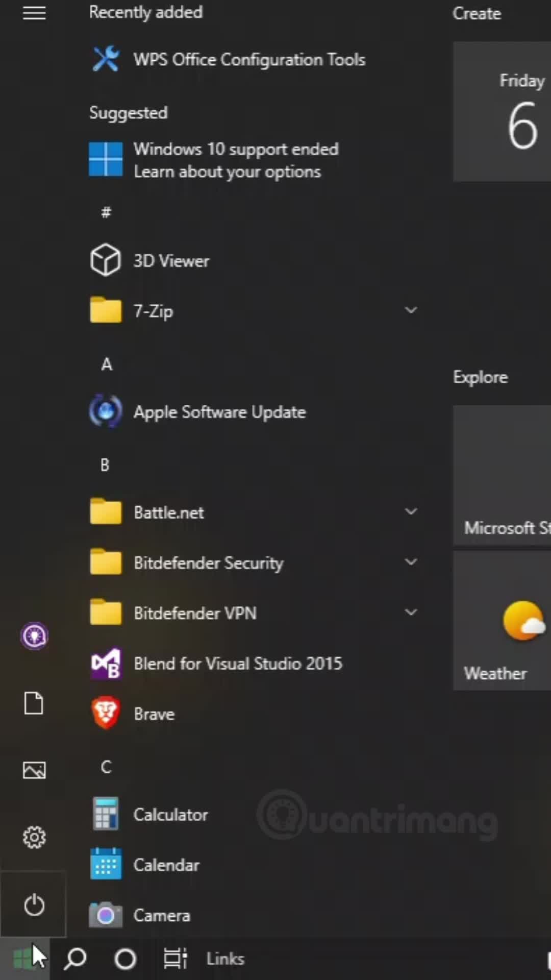Open taskbar Search magnifier
This screenshot has height=980, width=551.
[75, 959]
